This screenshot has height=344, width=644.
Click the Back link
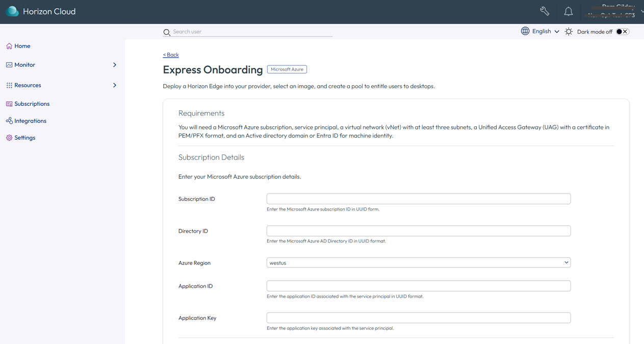pos(171,55)
